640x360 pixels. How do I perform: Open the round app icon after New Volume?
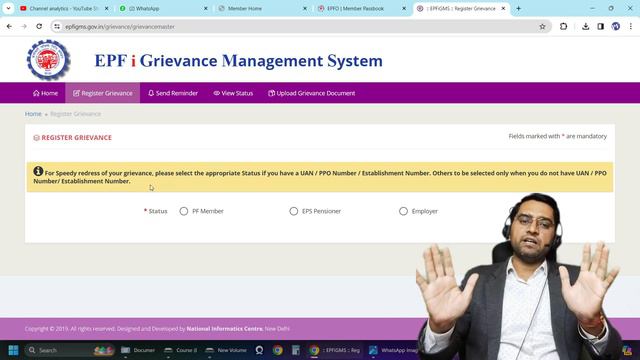259,350
